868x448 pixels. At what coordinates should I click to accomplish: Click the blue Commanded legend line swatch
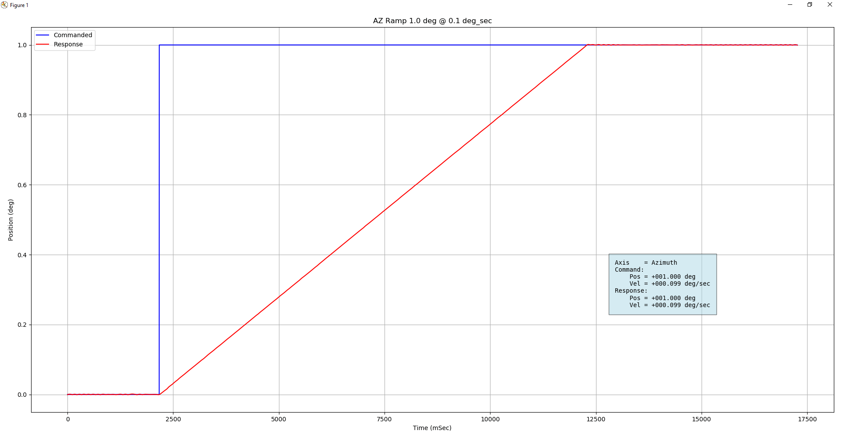pos(42,35)
